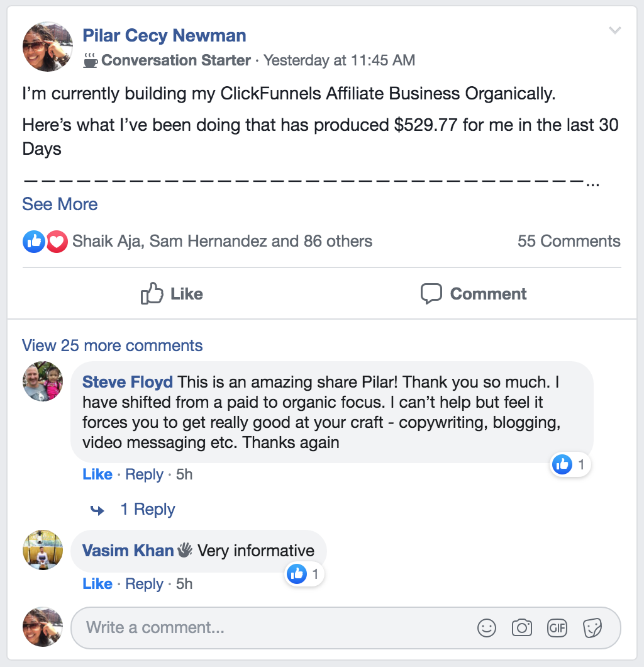Like Steve Floyd's comment
The image size is (644, 667).
(x=97, y=474)
